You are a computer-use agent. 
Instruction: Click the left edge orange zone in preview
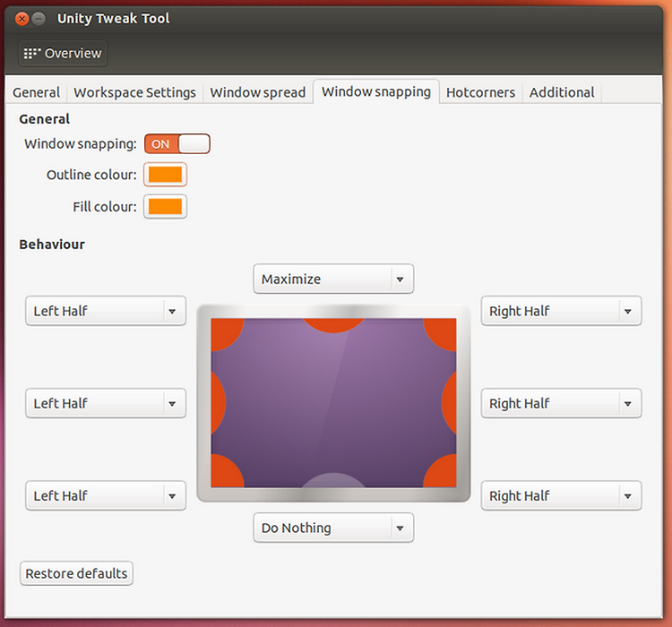point(218,403)
